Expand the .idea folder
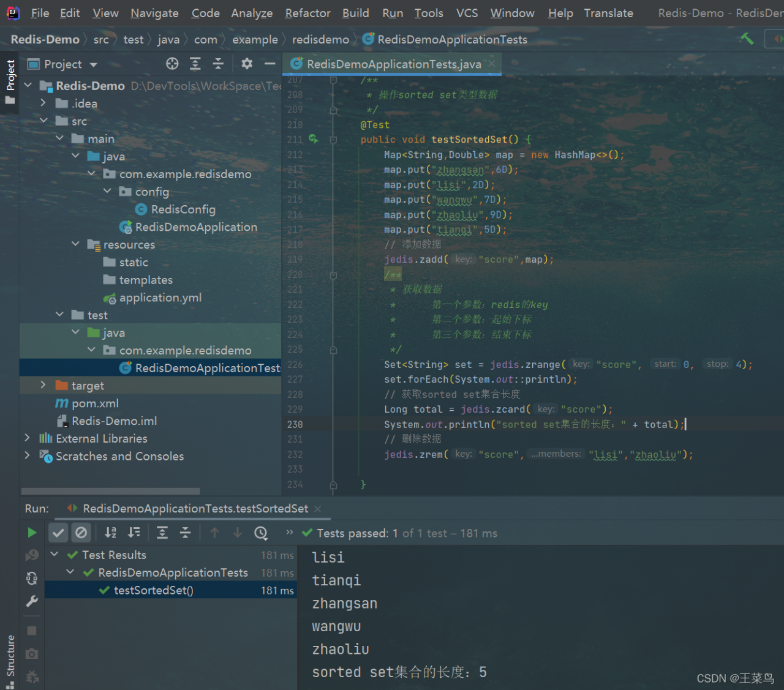 [x=43, y=103]
